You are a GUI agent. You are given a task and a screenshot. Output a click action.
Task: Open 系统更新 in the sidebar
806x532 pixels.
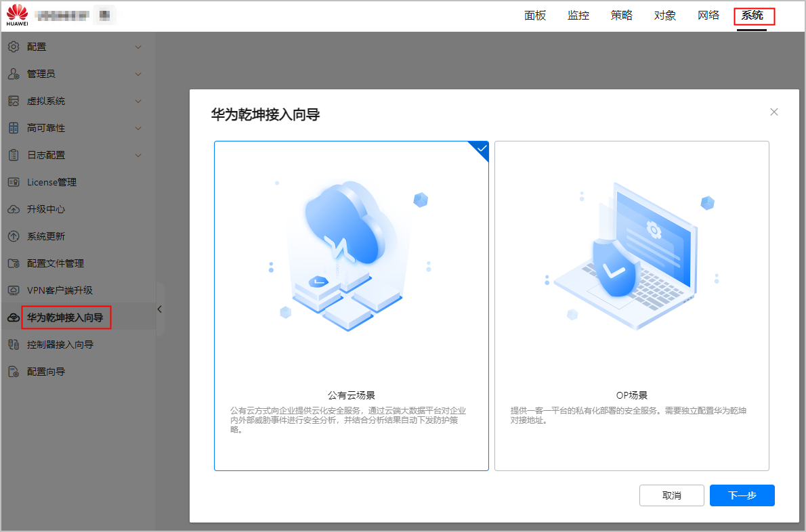pos(78,236)
